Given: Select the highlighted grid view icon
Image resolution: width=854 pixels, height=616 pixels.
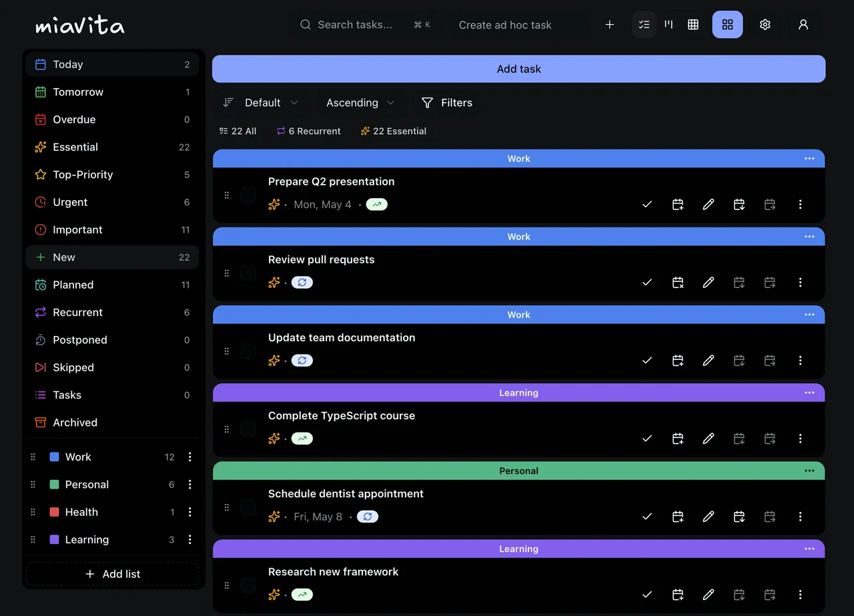Looking at the screenshot, I should click(727, 25).
